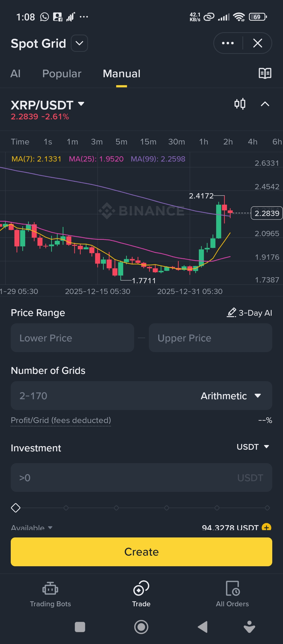Tap the 3-Day AI pencil icon
The image size is (283, 644).
(x=231, y=313)
